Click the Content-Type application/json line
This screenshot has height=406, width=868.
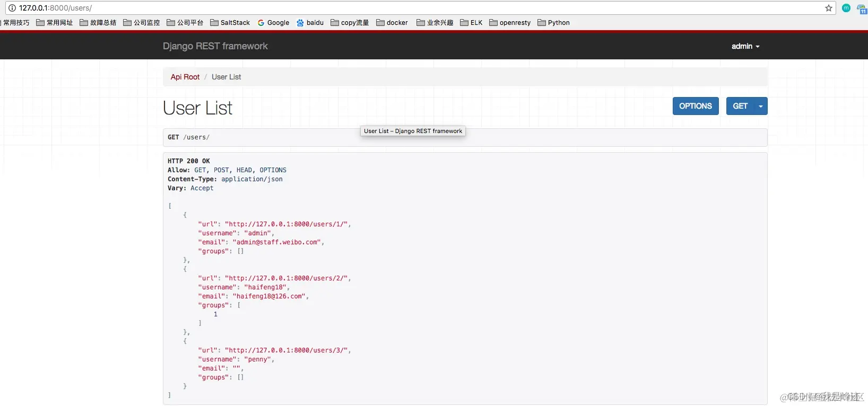[x=225, y=179]
